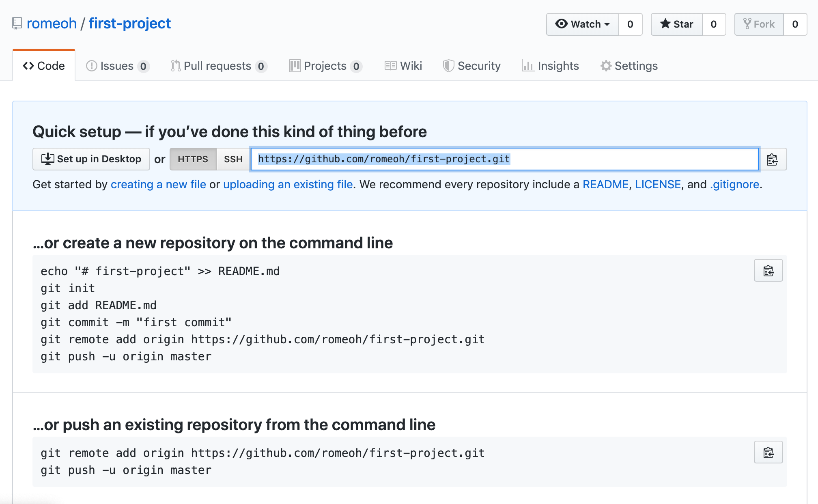Click Set up in Desktop button

(91, 159)
